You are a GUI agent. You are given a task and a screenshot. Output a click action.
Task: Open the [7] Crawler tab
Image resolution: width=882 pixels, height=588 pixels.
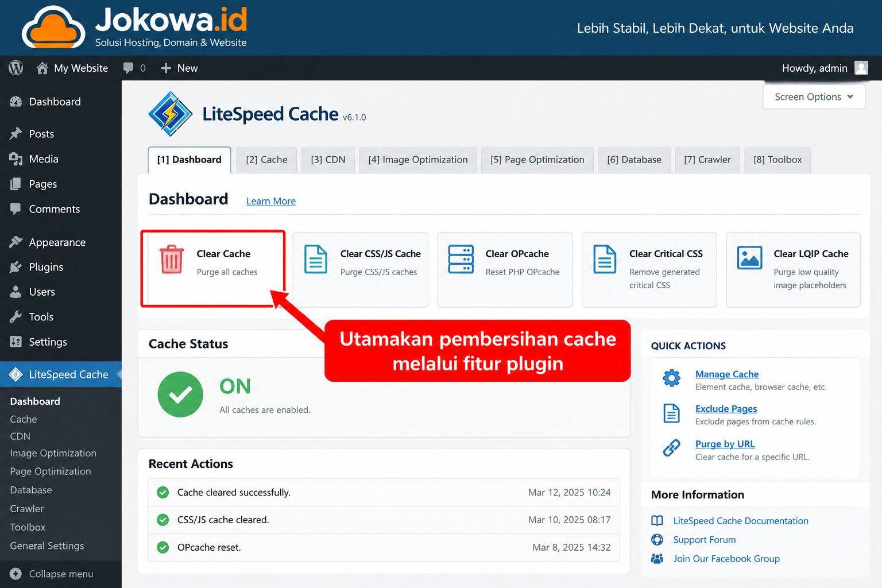(707, 160)
